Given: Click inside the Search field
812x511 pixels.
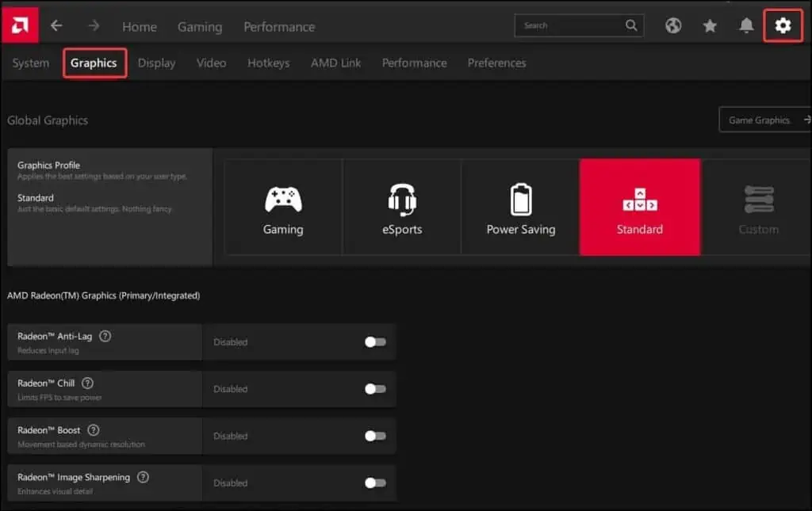Looking at the screenshot, I should (571, 25).
